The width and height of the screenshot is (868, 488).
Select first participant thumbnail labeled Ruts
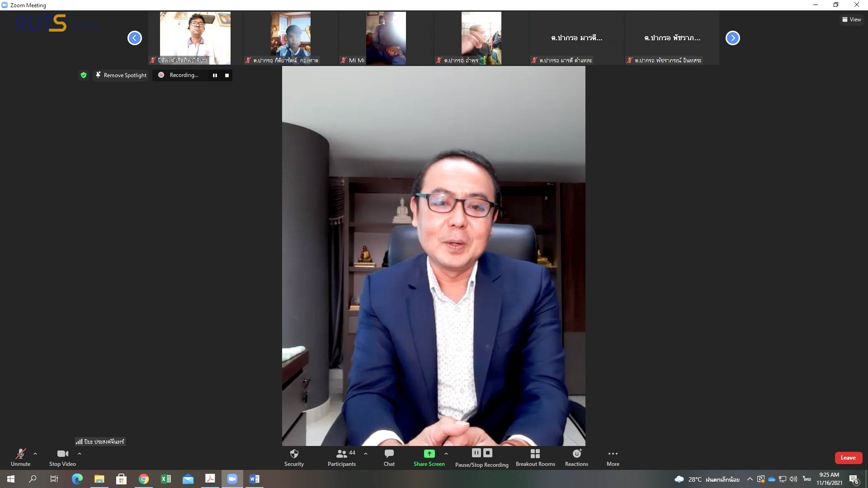point(195,38)
